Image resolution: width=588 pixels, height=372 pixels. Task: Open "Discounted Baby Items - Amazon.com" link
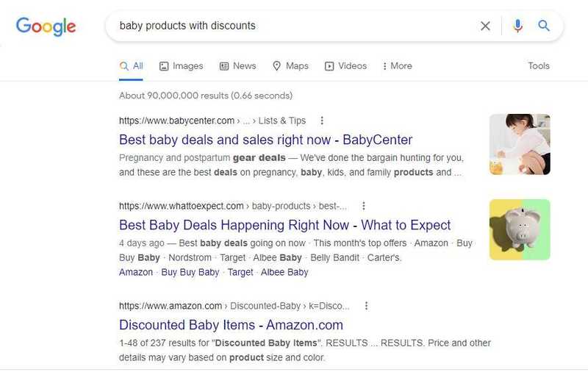[x=231, y=325]
